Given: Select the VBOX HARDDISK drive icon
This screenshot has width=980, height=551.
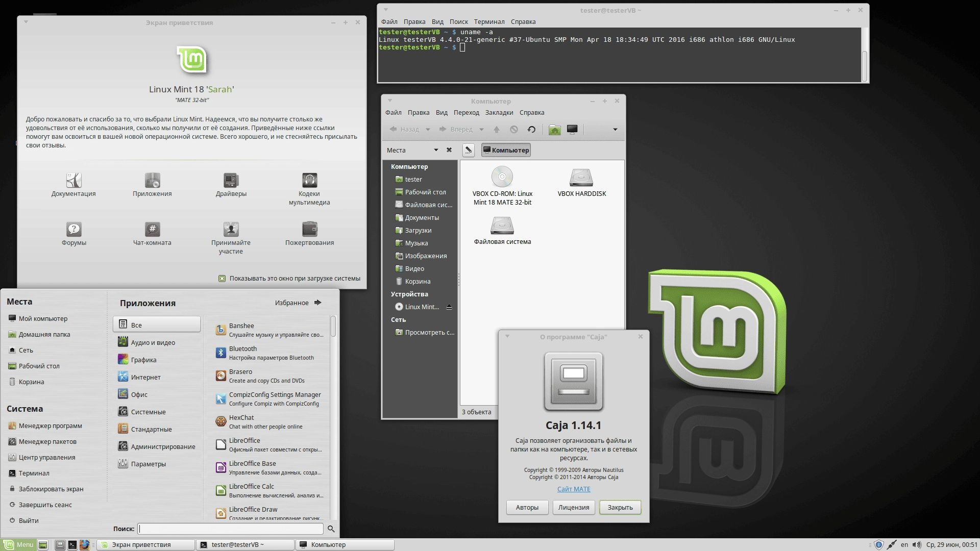Looking at the screenshot, I should pos(581,177).
